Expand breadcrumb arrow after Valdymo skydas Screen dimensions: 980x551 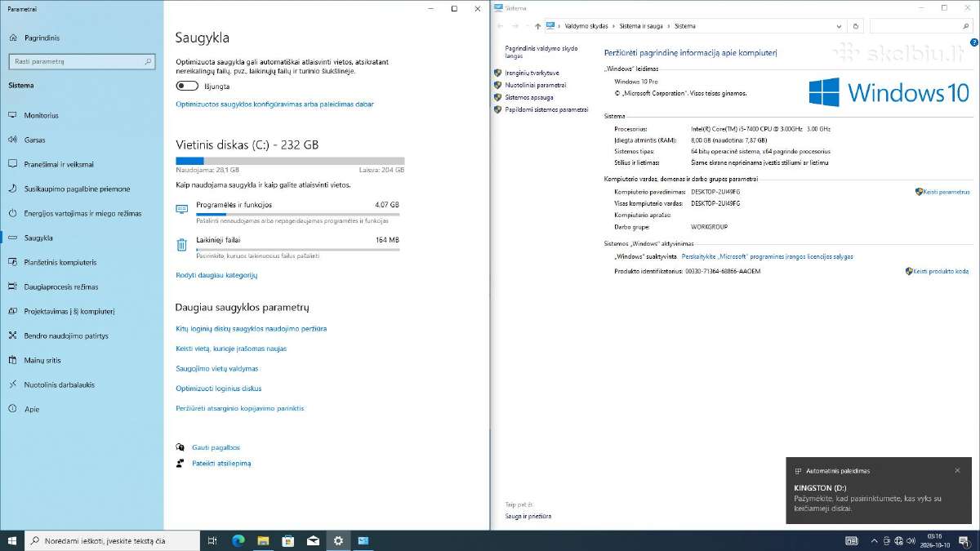pos(613,26)
